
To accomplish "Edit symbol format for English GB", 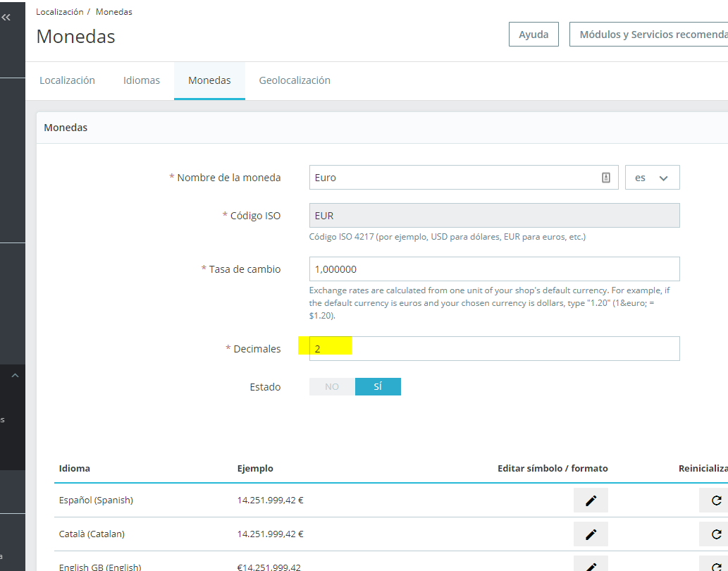I will pos(590,564).
